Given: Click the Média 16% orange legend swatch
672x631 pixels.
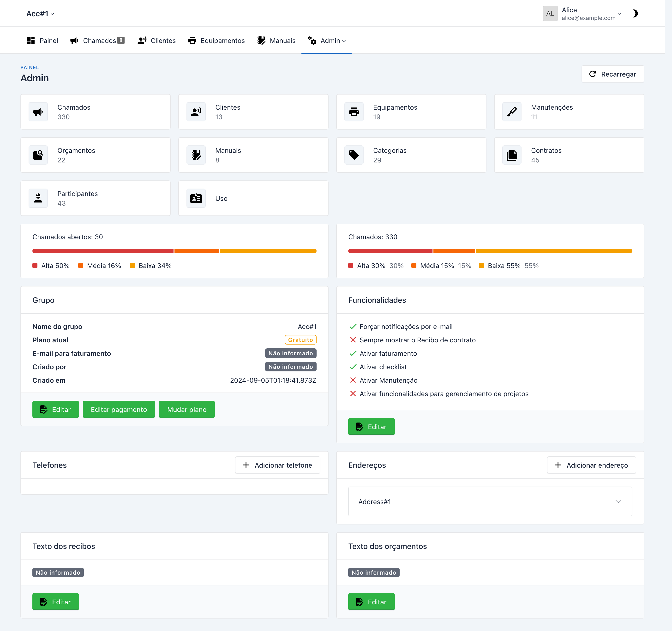Looking at the screenshot, I should tap(81, 266).
